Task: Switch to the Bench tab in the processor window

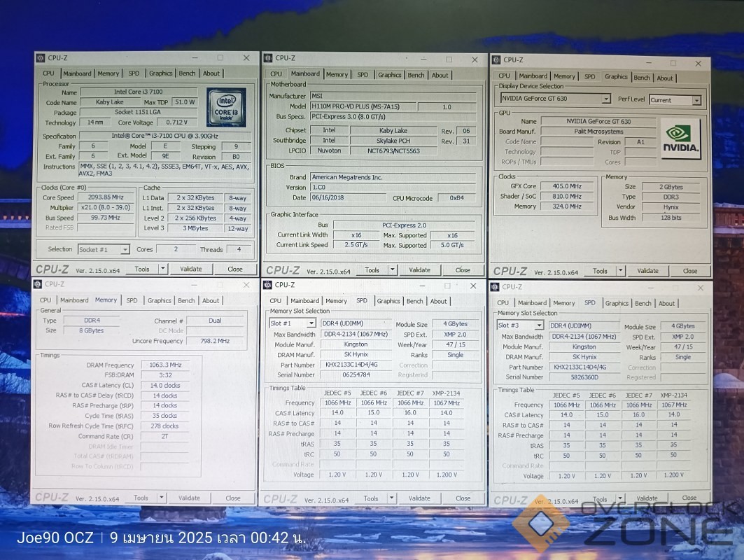Action: click(187, 73)
